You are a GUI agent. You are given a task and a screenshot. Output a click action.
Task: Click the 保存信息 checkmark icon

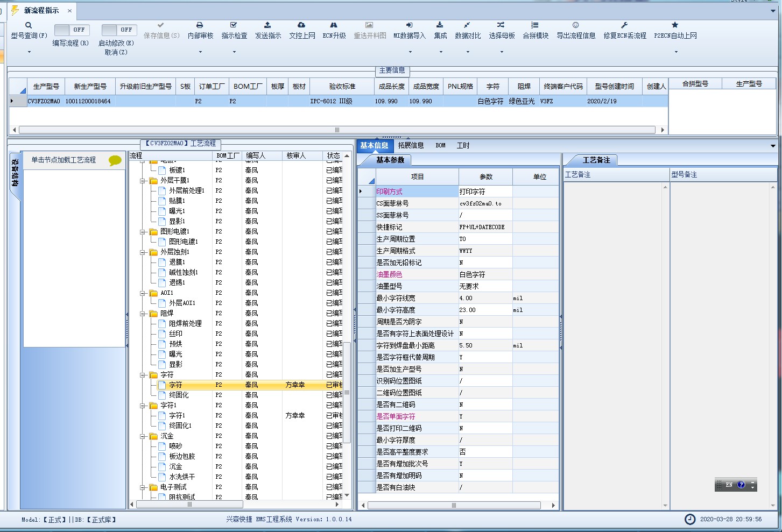pos(161,25)
